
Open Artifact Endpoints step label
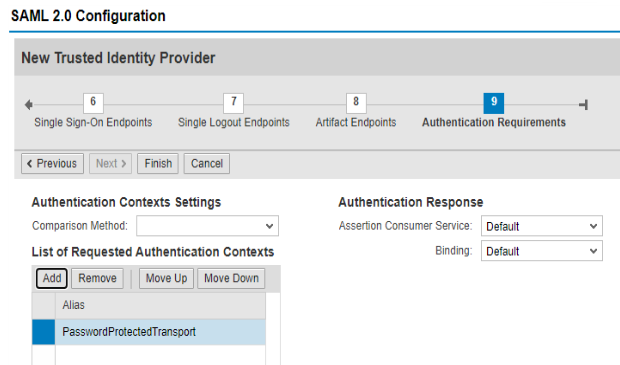pyautogui.click(x=356, y=122)
